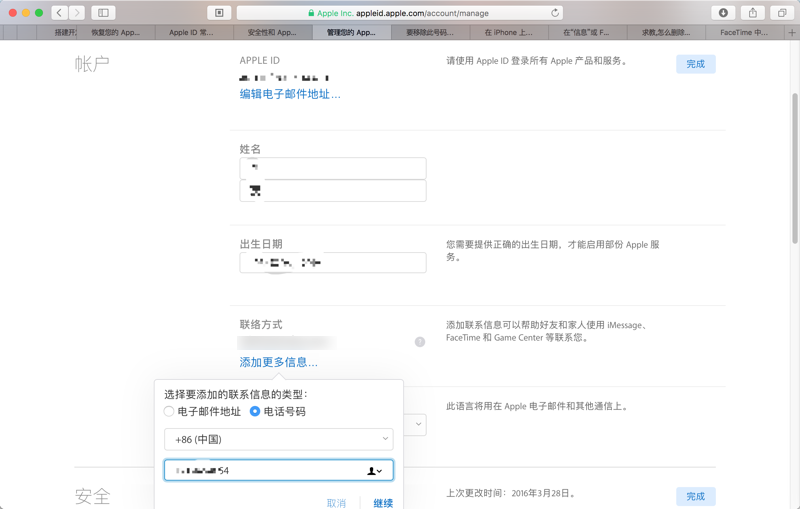Show the Safari sidebar
Viewport: 800px width, 509px height.
103,13
